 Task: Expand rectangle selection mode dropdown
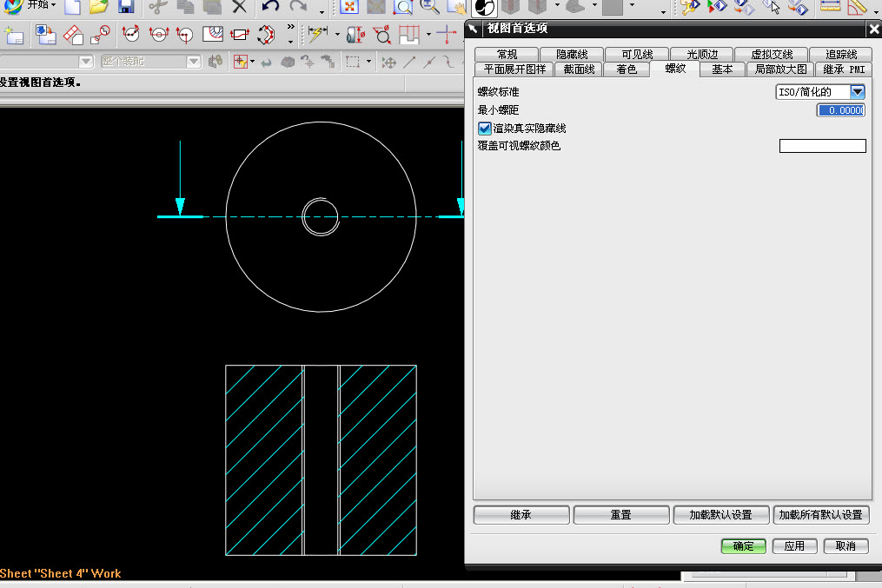[369, 62]
